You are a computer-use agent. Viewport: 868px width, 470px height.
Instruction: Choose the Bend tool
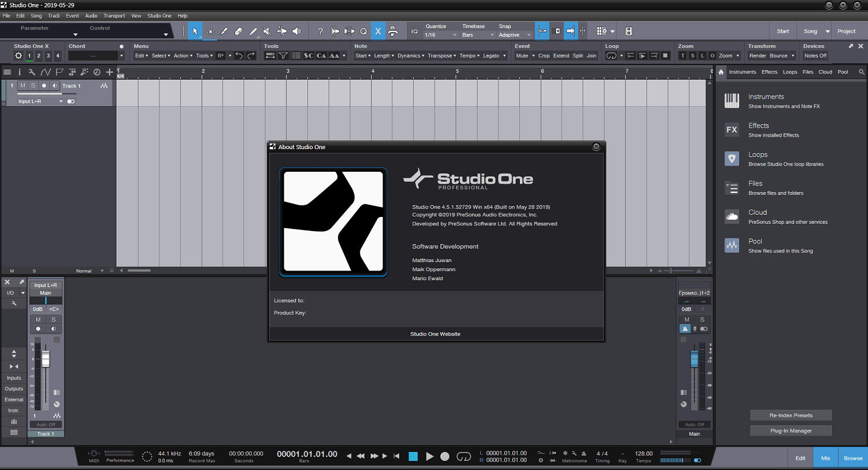coord(282,32)
